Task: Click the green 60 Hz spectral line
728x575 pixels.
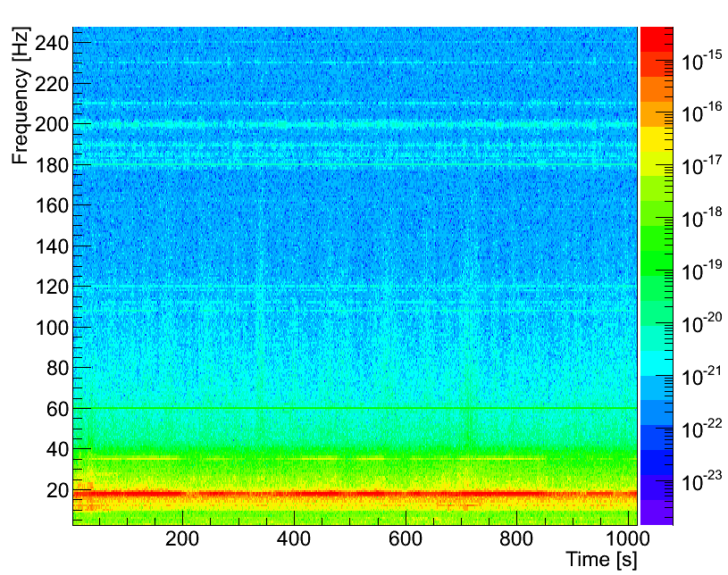Action: pyautogui.click(x=355, y=408)
